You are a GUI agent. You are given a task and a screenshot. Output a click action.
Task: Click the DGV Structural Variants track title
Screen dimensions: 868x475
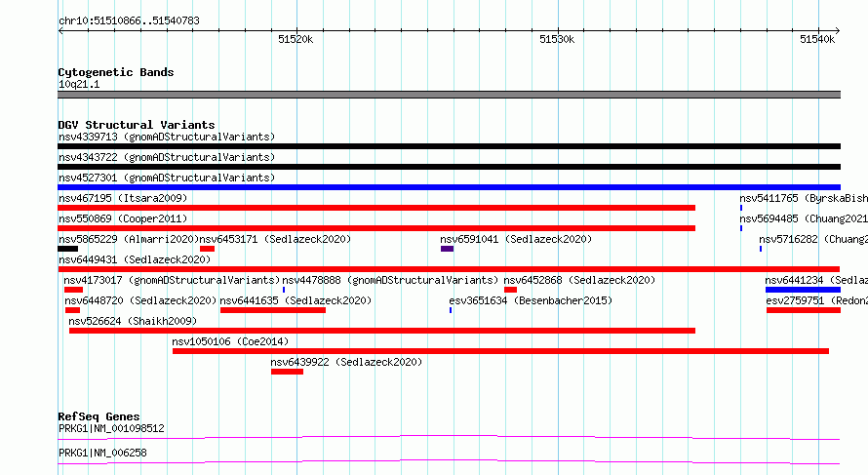pos(137,125)
